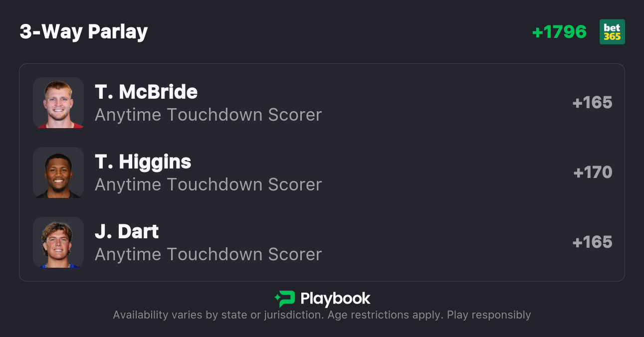Click the bet365 sportsbook logo
The width and height of the screenshot is (644, 337).
point(612,32)
